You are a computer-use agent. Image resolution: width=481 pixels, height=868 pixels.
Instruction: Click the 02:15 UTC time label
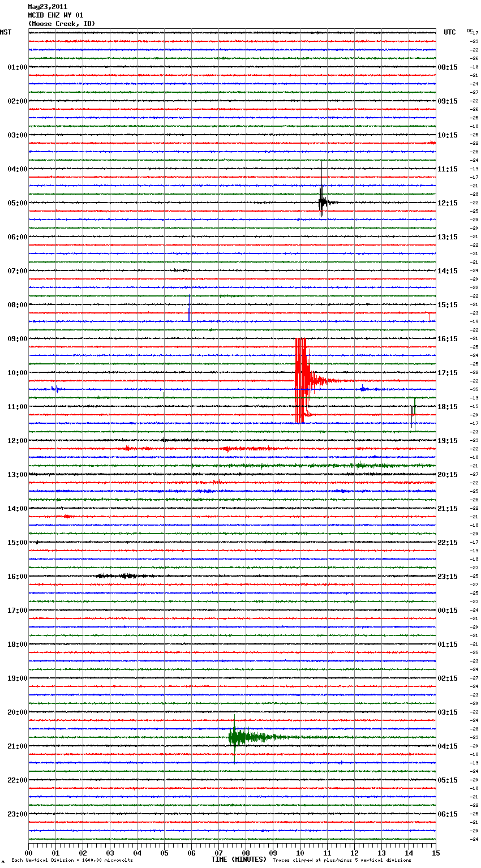point(448,678)
